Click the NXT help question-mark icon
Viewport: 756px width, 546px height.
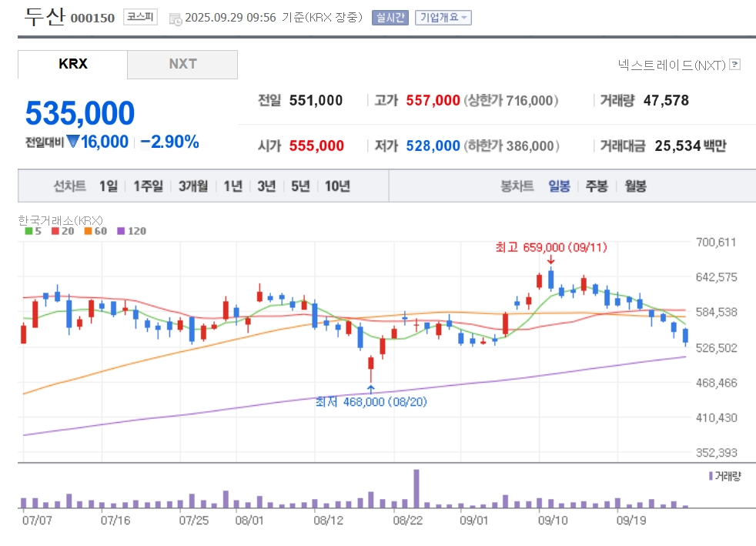point(735,65)
